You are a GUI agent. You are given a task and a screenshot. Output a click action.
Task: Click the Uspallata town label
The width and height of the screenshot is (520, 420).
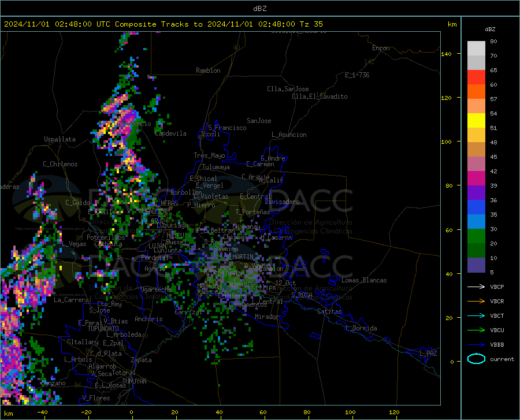pos(60,139)
